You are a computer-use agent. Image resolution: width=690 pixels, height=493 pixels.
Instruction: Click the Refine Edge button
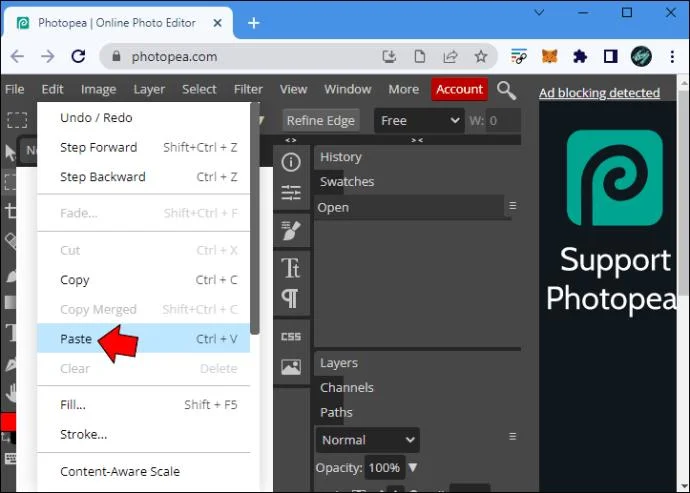[321, 121]
